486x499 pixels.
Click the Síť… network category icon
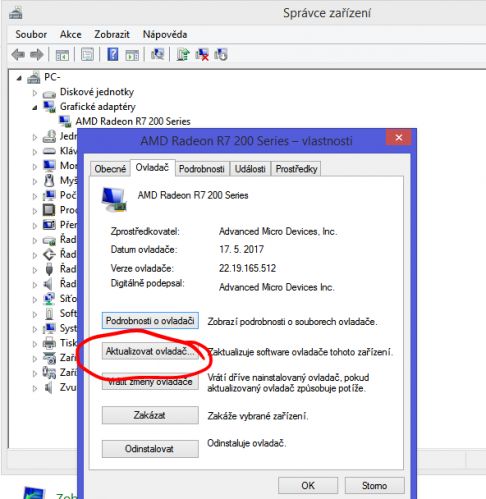pyautogui.click(x=49, y=298)
